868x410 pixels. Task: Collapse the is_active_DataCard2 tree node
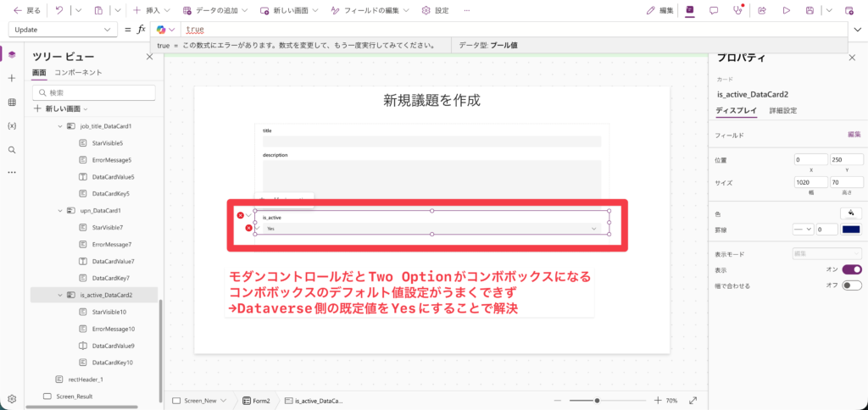60,295
